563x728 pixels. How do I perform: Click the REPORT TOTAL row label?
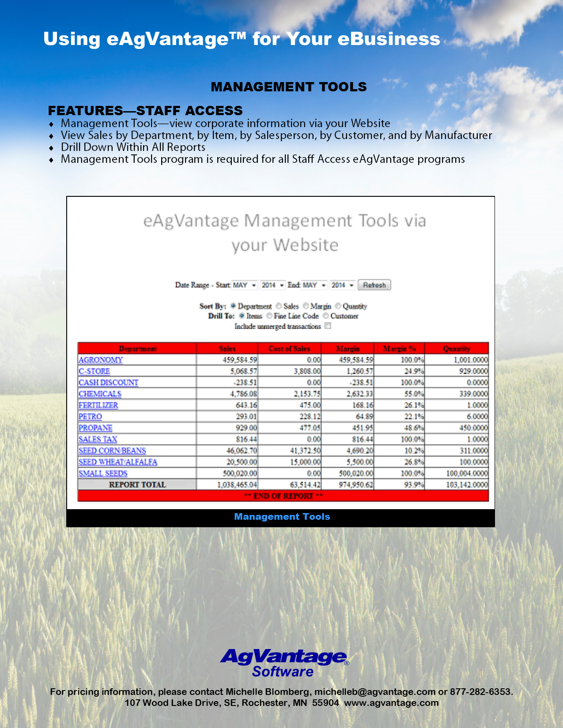(137, 484)
